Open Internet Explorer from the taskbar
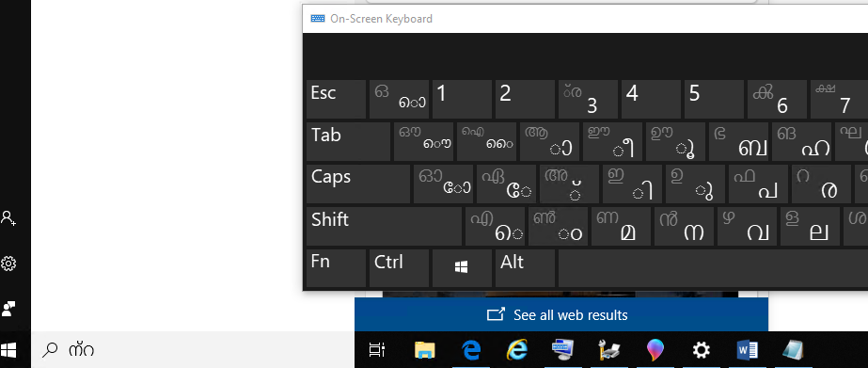Image resolution: width=868 pixels, height=368 pixels. [516, 350]
